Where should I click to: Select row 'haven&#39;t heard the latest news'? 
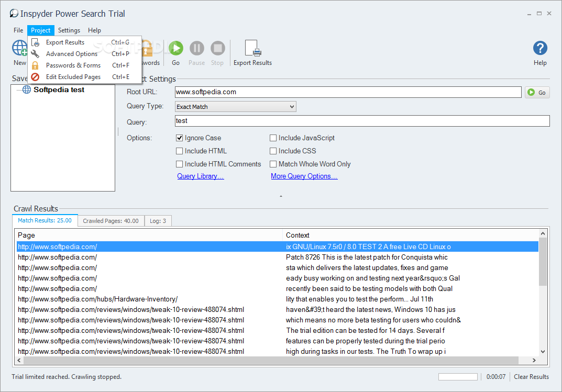tap(278, 309)
